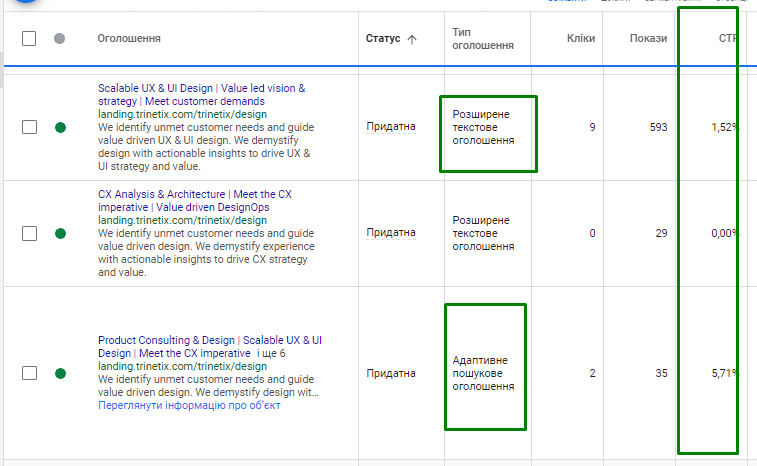Click landing URL under Product Consulting & Design ad
This screenshot has height=466, width=757.
click(x=182, y=366)
